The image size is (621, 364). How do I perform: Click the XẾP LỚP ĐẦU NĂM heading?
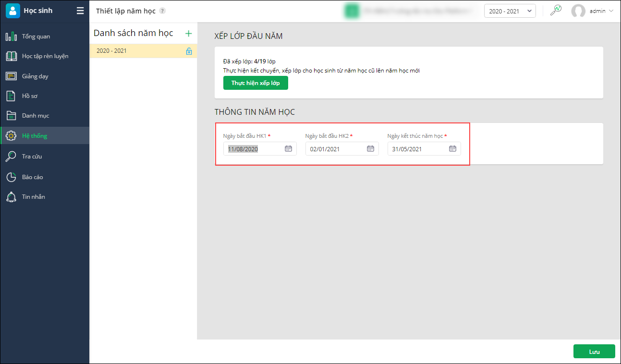coord(248,36)
